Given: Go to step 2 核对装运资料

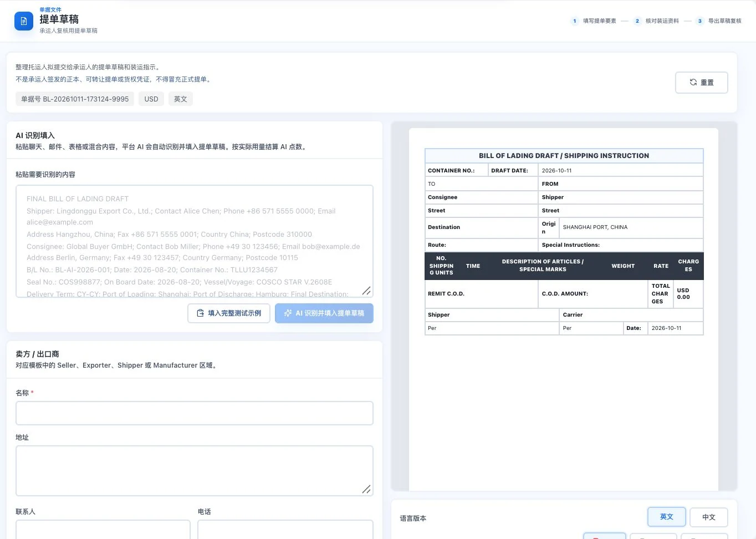Looking at the screenshot, I should [x=656, y=21].
